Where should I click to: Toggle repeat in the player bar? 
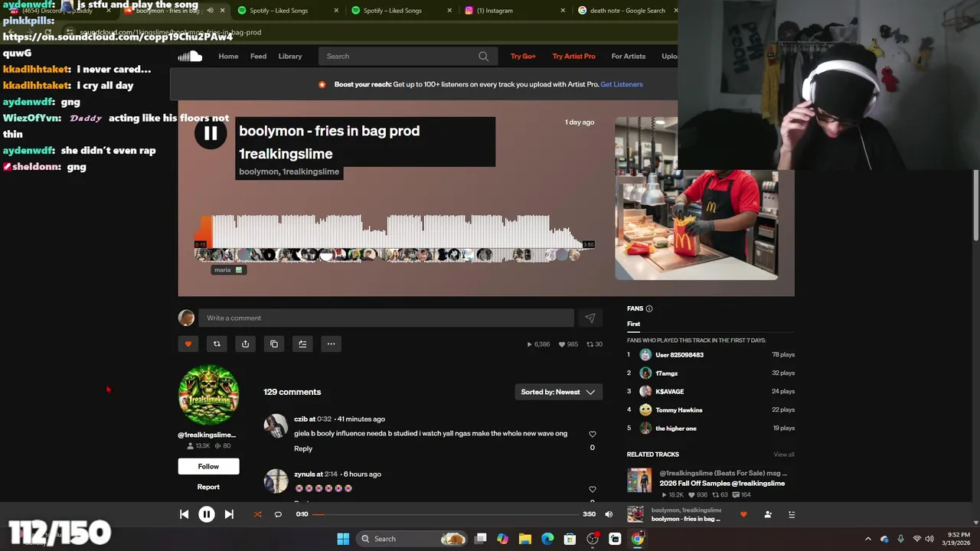[x=278, y=514]
